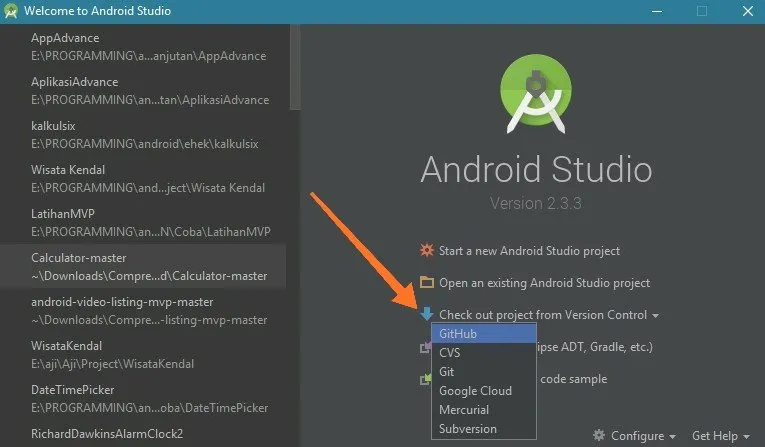Viewport: 765px width, 447px height.
Task: Choose Mercurial from the version control menu
Action: coord(483,410)
